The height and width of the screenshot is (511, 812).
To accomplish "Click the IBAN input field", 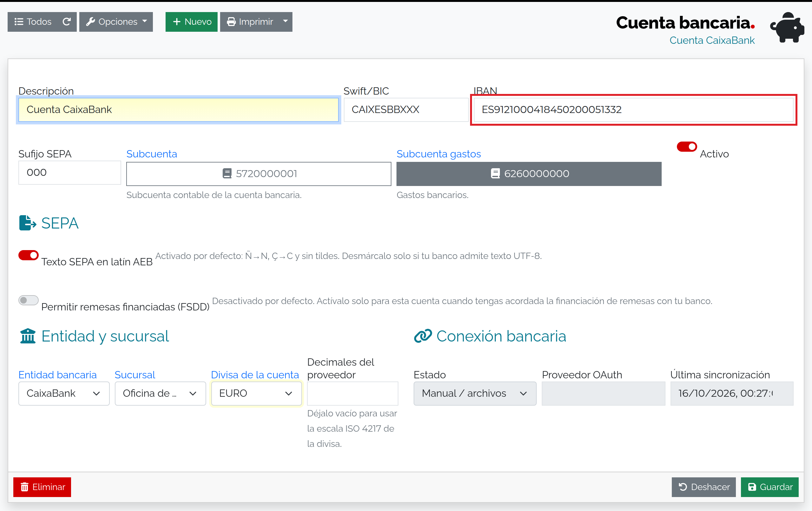I will pyautogui.click(x=633, y=110).
